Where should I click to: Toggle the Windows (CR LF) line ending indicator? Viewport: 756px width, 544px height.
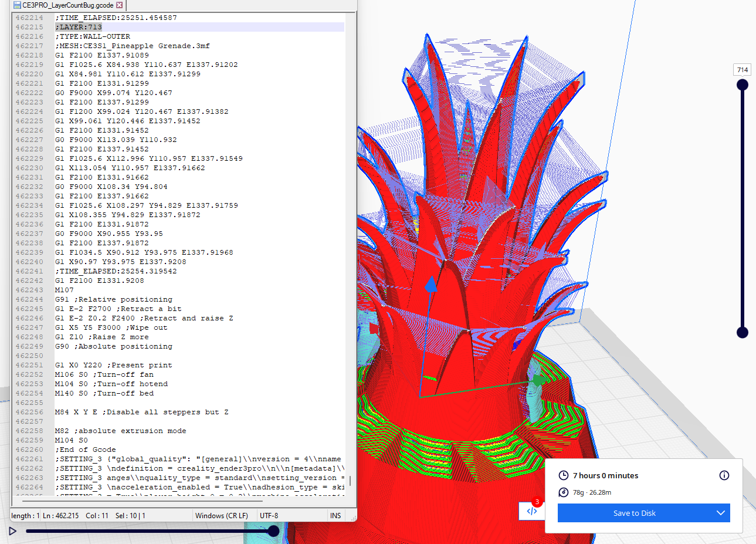pyautogui.click(x=222, y=515)
